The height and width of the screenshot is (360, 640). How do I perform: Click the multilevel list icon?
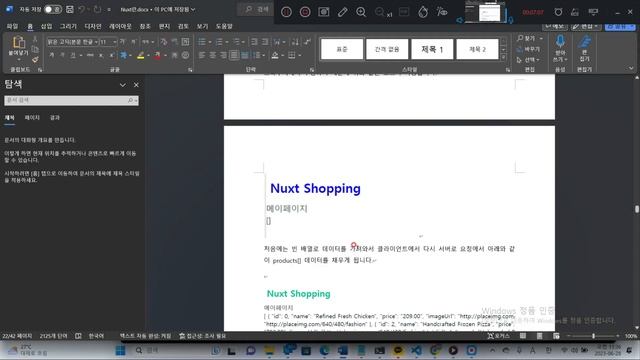(x=236, y=42)
